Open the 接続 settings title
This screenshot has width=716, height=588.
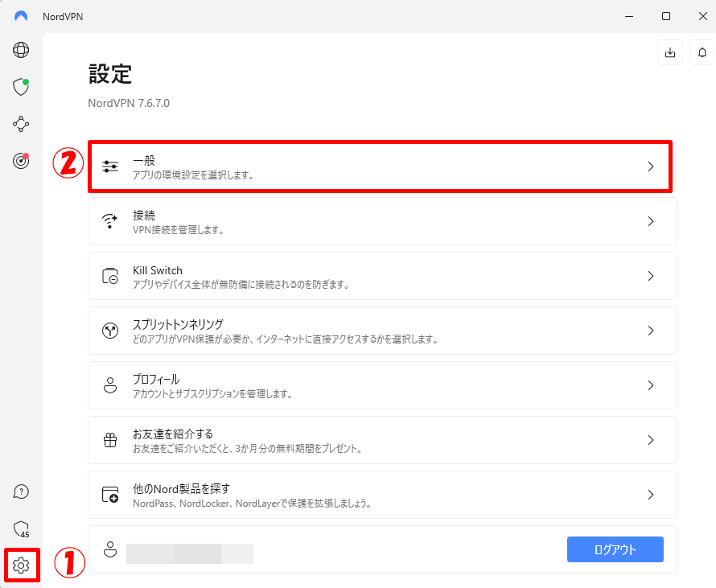coord(144,215)
